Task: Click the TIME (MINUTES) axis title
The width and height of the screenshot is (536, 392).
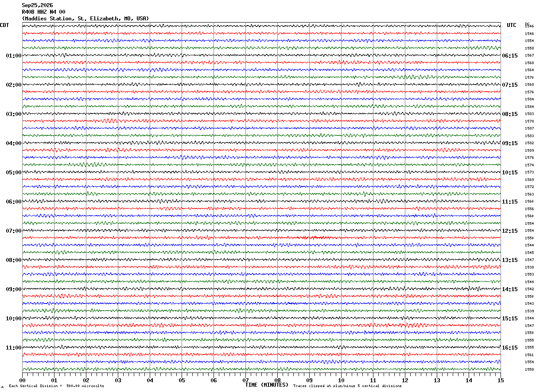Action: (x=267, y=385)
